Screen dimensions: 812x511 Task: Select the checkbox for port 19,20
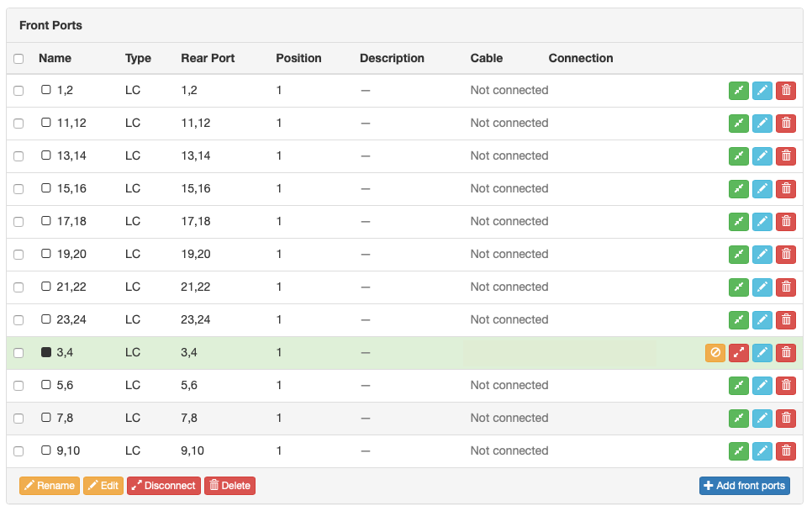click(18, 255)
